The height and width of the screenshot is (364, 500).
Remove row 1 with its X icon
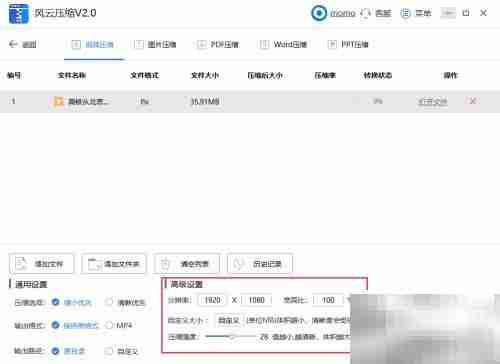coord(473,101)
